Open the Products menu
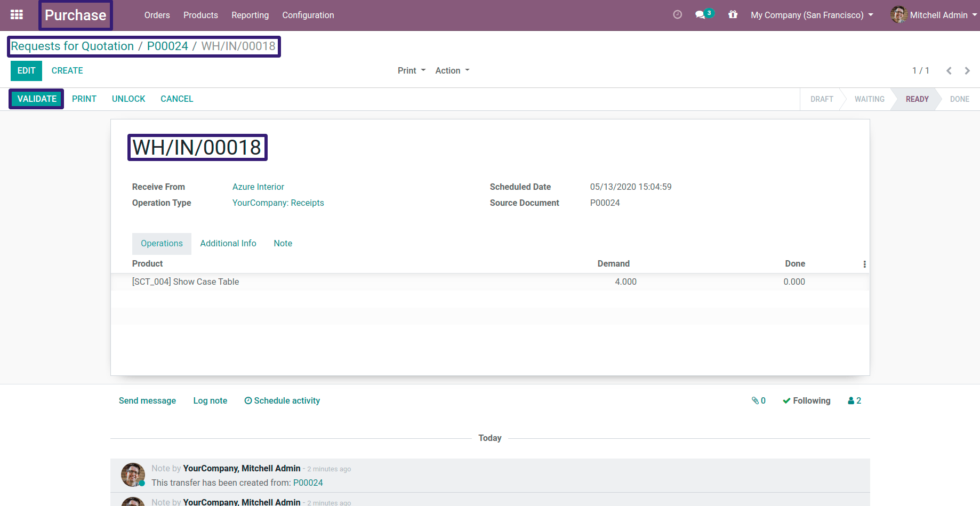The width and height of the screenshot is (980, 506). pos(200,15)
